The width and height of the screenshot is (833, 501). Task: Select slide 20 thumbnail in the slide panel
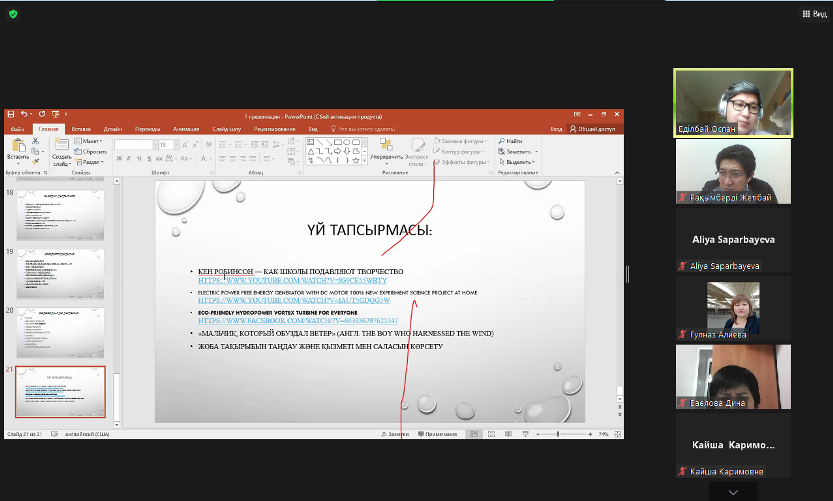(x=60, y=329)
